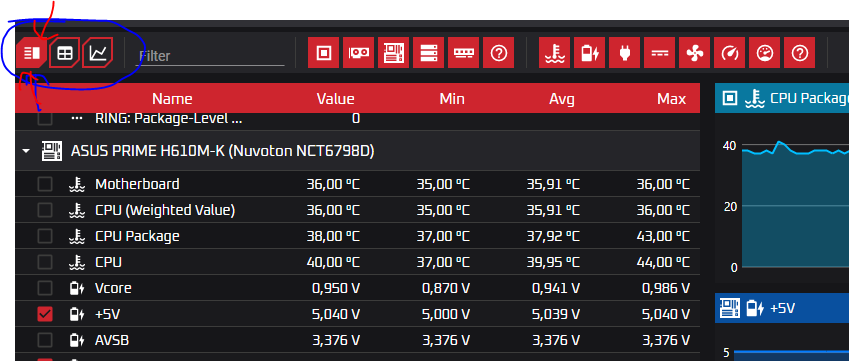Select the 'ASUS PRIME H610M-K (Nuvoton NCT6798D)' row
Screen dimensions: 849x361
click(x=357, y=151)
